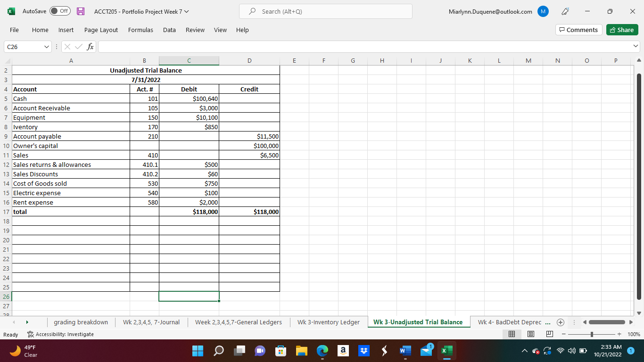
Task: Open the Comments pane
Action: tap(578, 29)
